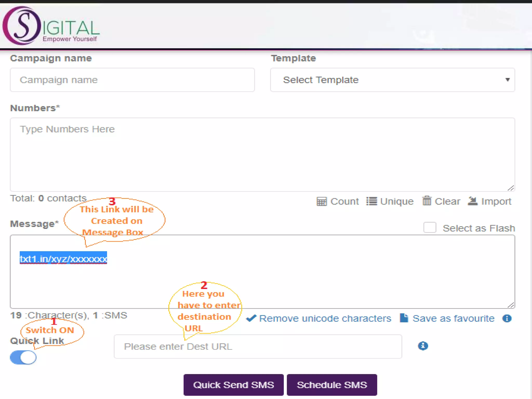The height and width of the screenshot is (399, 532).
Task: Click the Sigital logo
Action: 51,26
